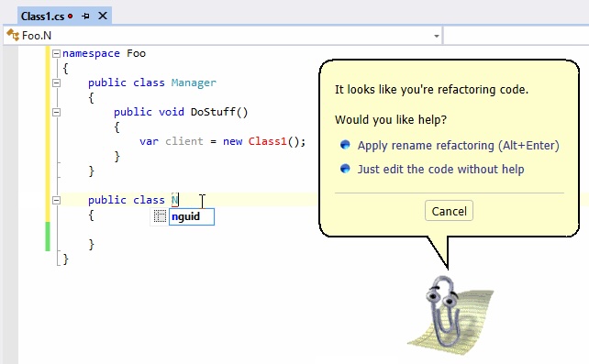Click the client variable name
Screen dimensions: 589x364
pos(184,141)
